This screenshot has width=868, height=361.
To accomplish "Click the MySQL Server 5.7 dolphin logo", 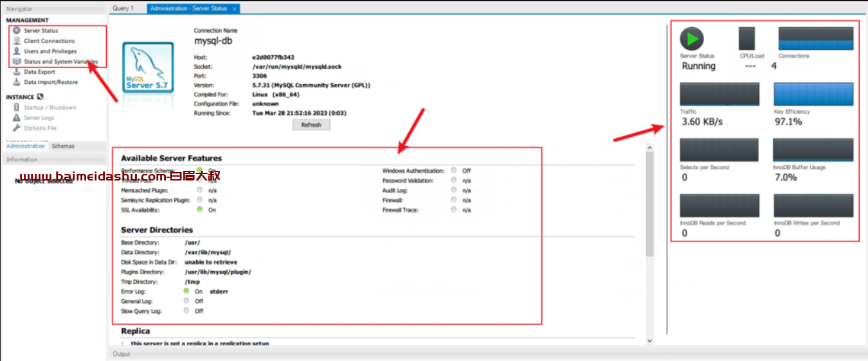I will [149, 69].
